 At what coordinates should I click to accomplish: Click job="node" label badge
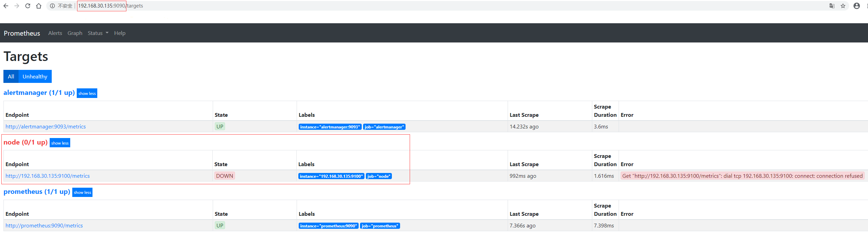(x=379, y=176)
